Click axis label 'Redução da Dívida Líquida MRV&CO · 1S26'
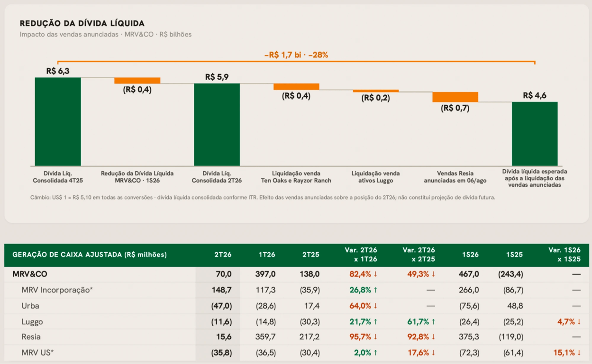592x364 pixels. [137, 177]
